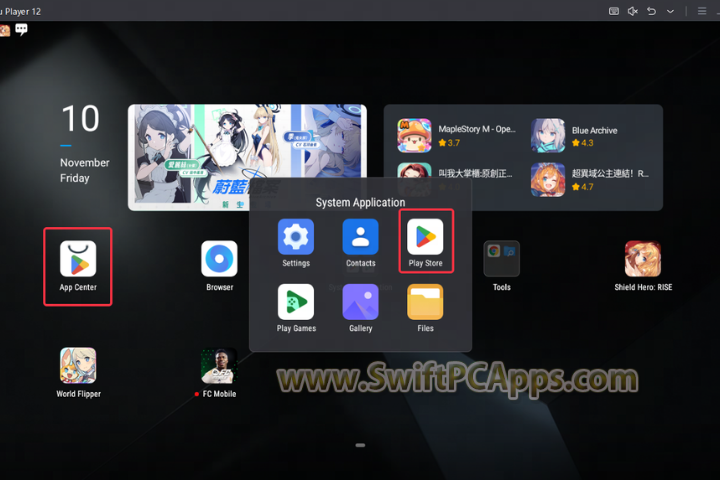Click the back arrow icon in title bar
Image resolution: width=720 pixels, height=480 pixels.
point(652,11)
